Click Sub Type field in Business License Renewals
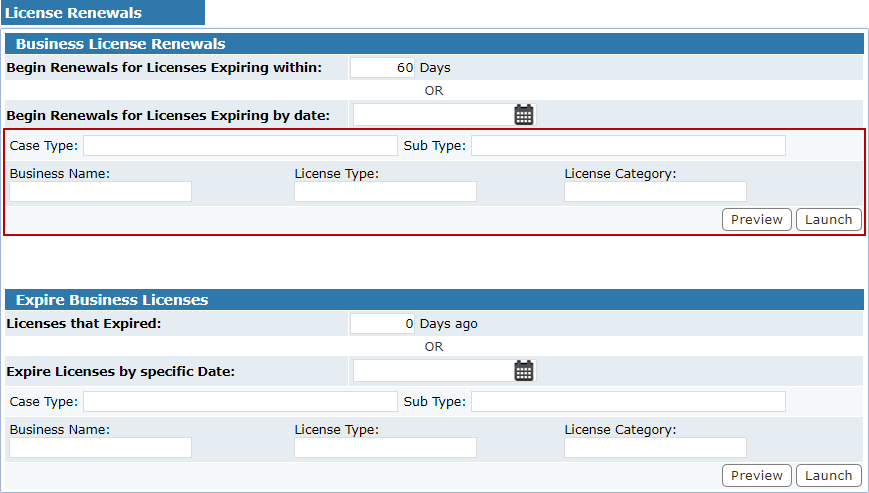 click(628, 146)
